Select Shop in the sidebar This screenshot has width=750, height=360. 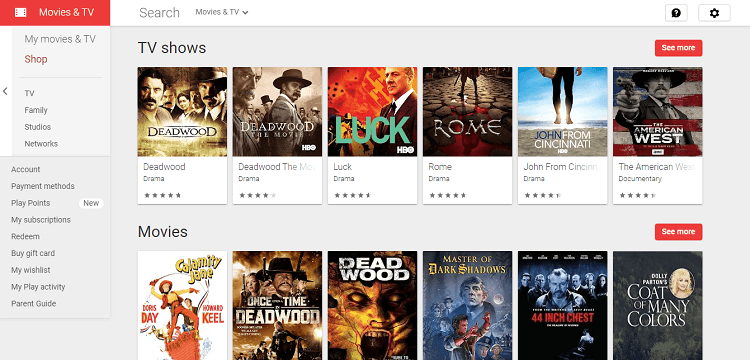pos(36,59)
